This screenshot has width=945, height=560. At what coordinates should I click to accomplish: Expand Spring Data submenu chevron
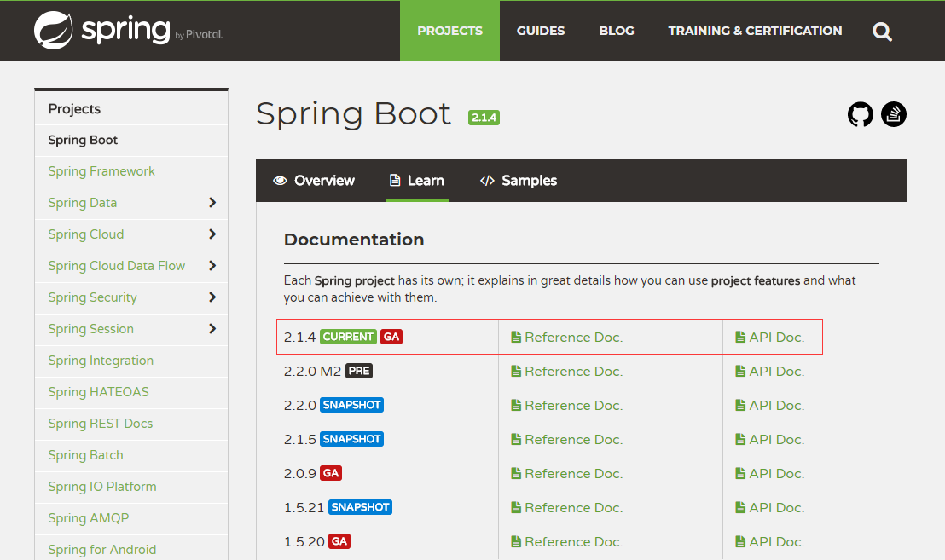pyautogui.click(x=212, y=202)
